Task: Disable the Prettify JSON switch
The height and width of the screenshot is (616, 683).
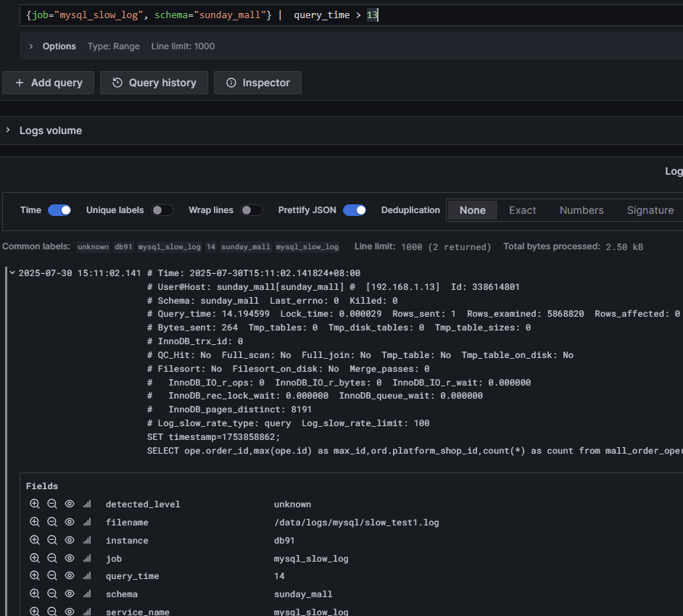Action: 354,210
